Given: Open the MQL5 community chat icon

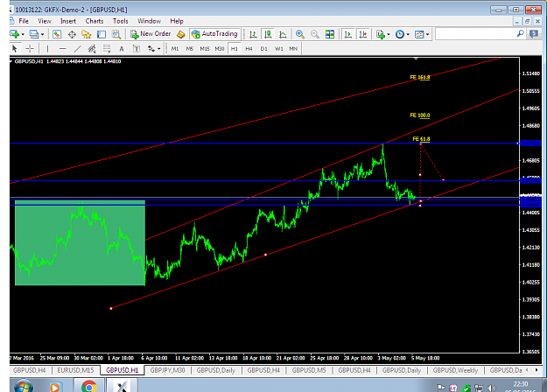Looking at the screenshot, I should [x=534, y=34].
